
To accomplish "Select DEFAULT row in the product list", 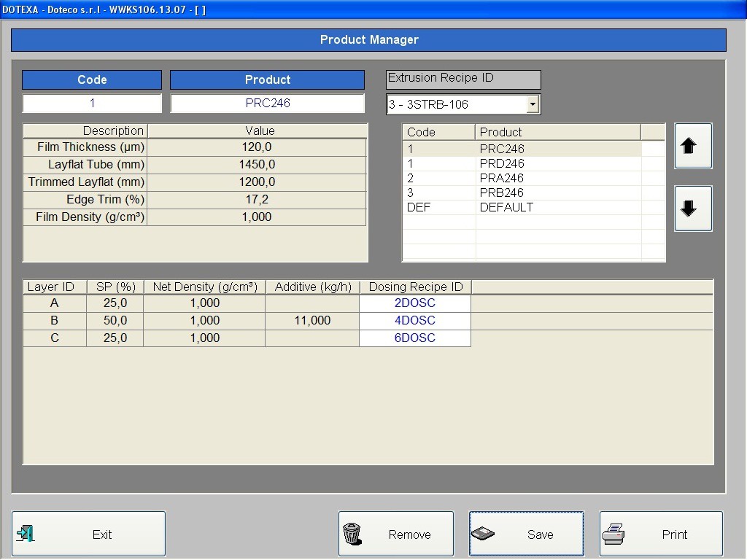I will pos(522,207).
